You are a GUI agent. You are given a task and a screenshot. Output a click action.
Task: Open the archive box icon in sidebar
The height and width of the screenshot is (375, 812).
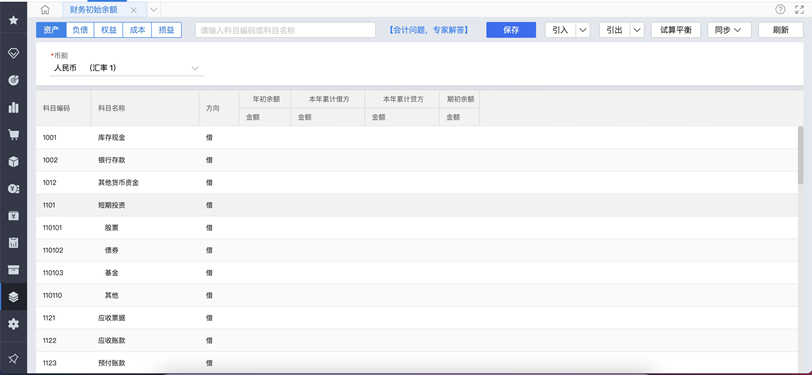[x=13, y=269]
